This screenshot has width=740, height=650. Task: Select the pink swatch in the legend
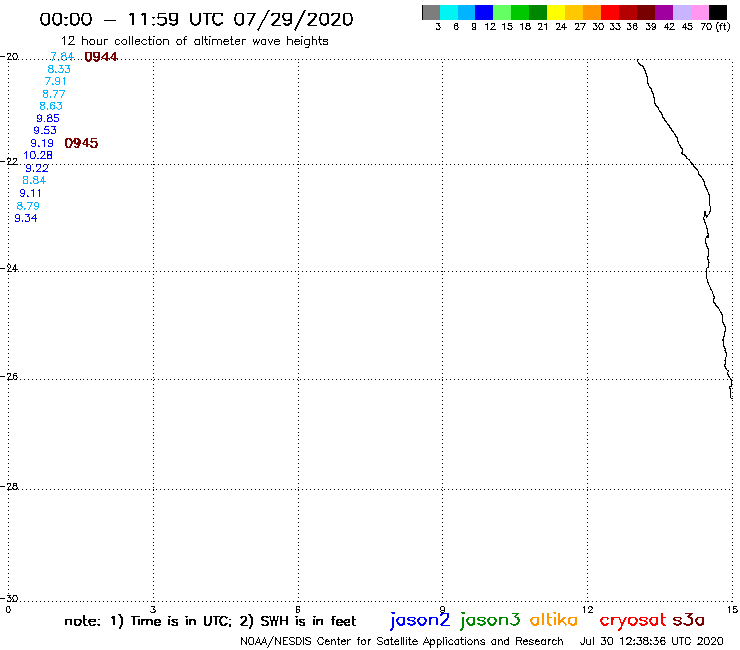point(699,12)
